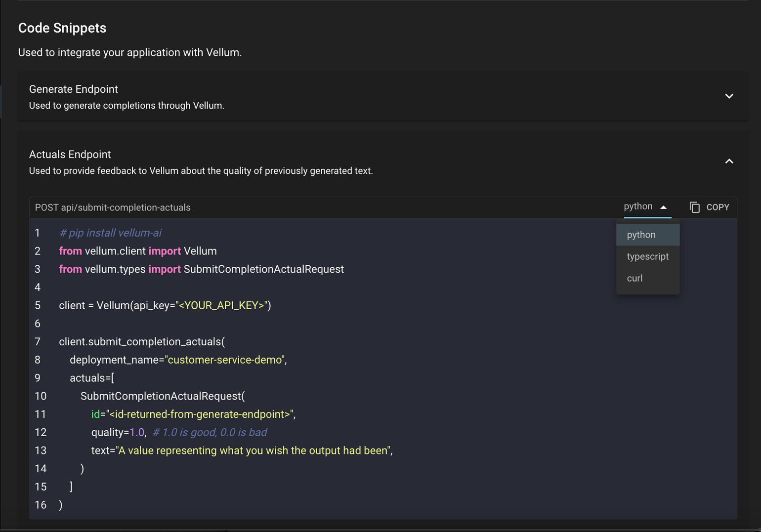Click the 'actuals=[' code line

(92, 378)
